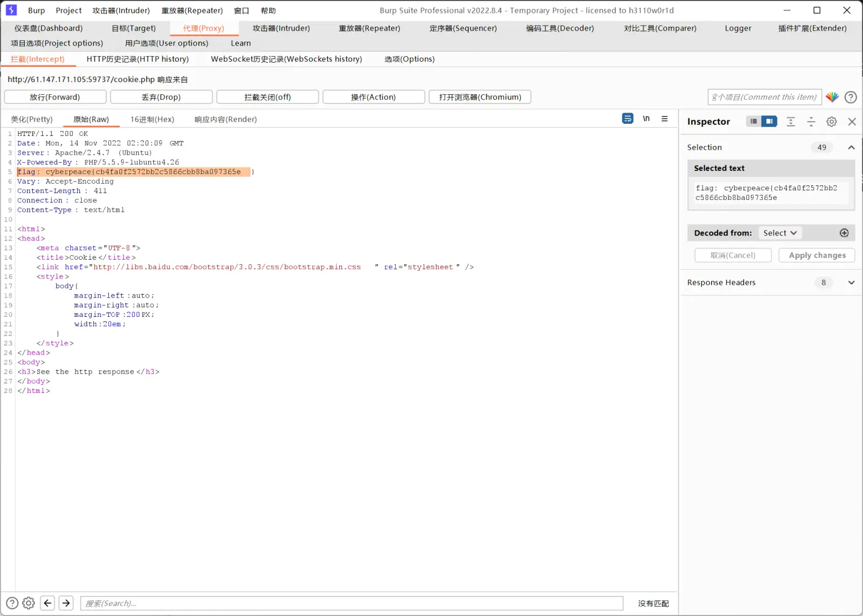
Task: Collapse all Inspector sections icon
Action: click(811, 122)
